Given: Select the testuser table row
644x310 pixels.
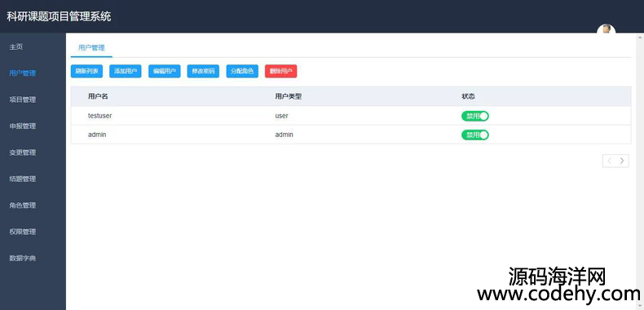Looking at the screenshot, I should point(351,116).
